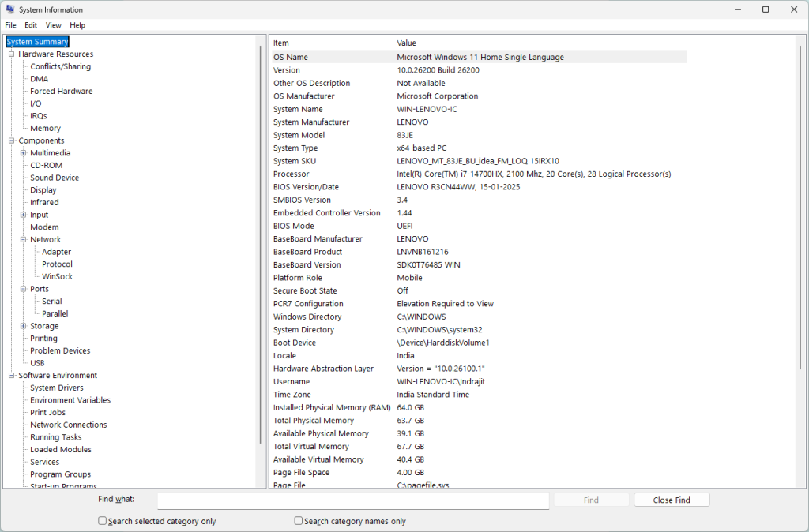The width and height of the screenshot is (809, 532).
Task: Select the WinSock tree item
Action: [57, 277]
